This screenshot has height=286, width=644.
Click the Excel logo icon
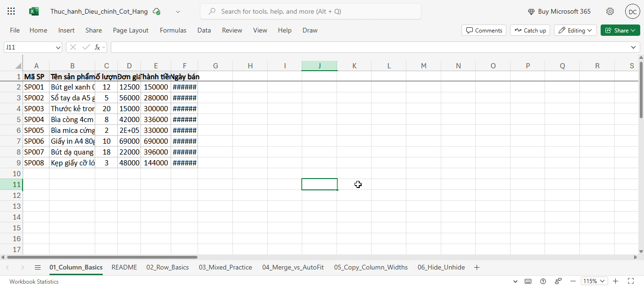click(34, 11)
